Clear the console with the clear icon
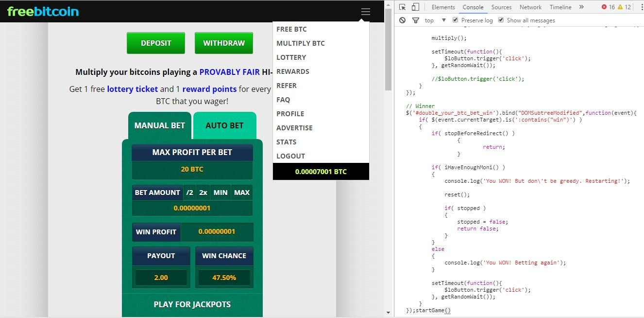 pos(402,20)
